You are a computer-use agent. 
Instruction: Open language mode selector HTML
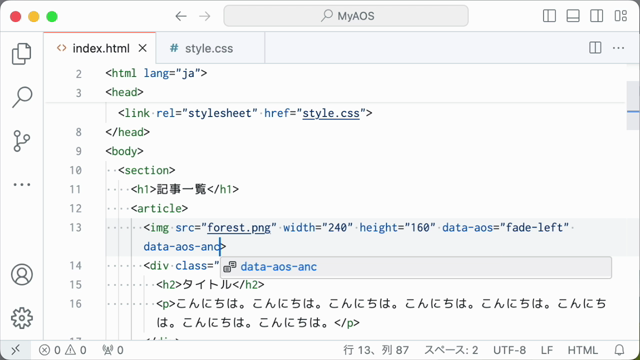[582, 350]
